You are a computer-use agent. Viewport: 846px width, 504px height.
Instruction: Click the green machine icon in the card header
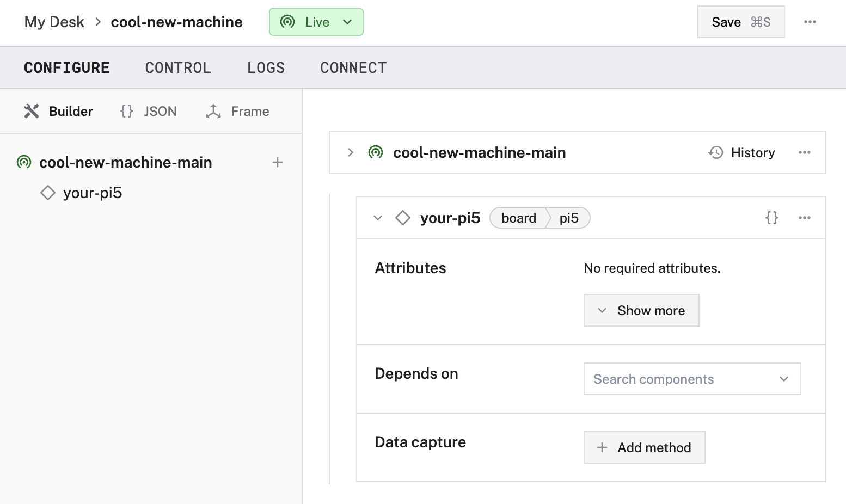pos(376,152)
